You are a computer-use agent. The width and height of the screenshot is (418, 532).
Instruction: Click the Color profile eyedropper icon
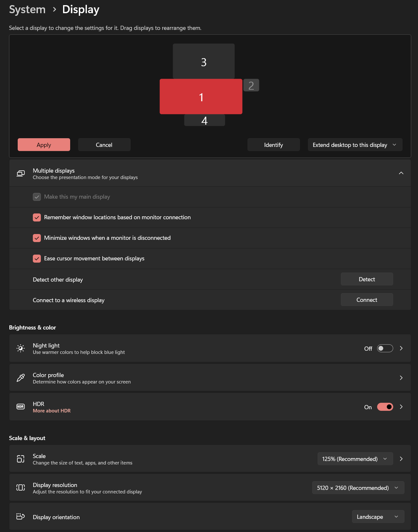pyautogui.click(x=21, y=378)
